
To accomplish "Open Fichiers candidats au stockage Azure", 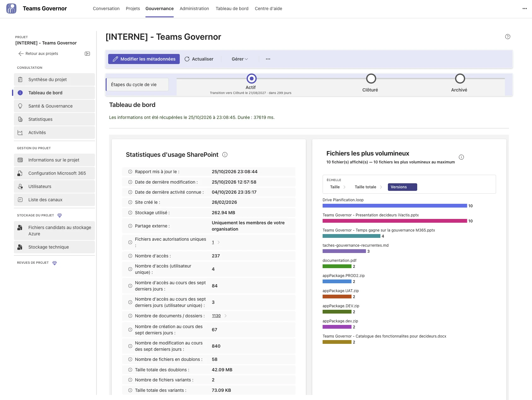I will coord(54,231).
